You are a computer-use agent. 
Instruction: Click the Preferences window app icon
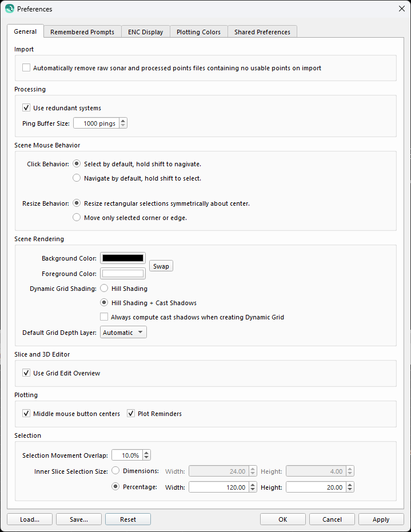coord(9,9)
